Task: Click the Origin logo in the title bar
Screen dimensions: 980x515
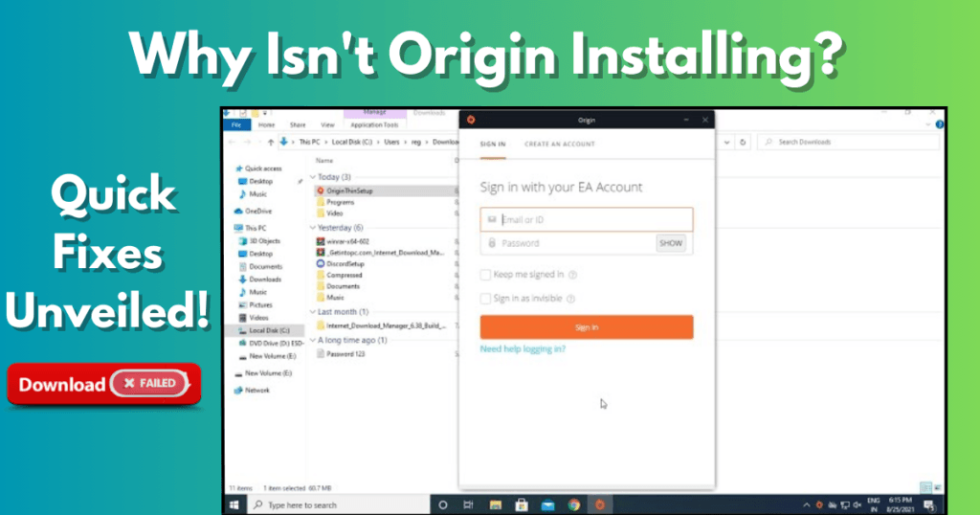Action: (x=471, y=120)
